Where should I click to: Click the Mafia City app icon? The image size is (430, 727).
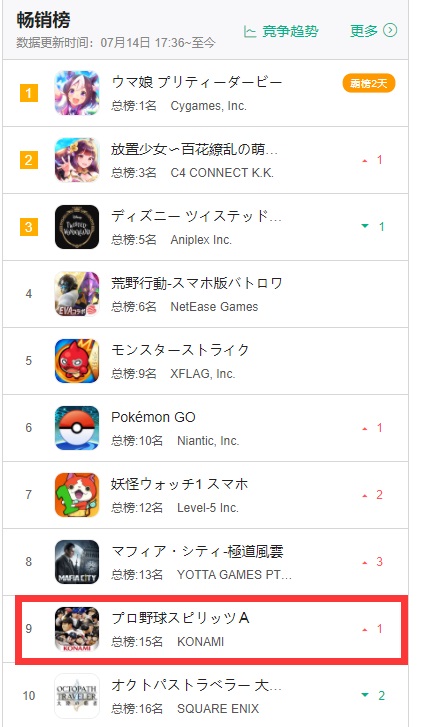click(x=77, y=562)
